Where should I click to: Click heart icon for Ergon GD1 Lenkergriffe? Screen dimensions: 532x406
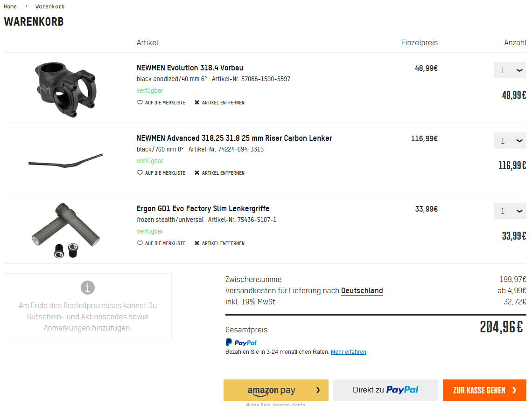(x=140, y=243)
